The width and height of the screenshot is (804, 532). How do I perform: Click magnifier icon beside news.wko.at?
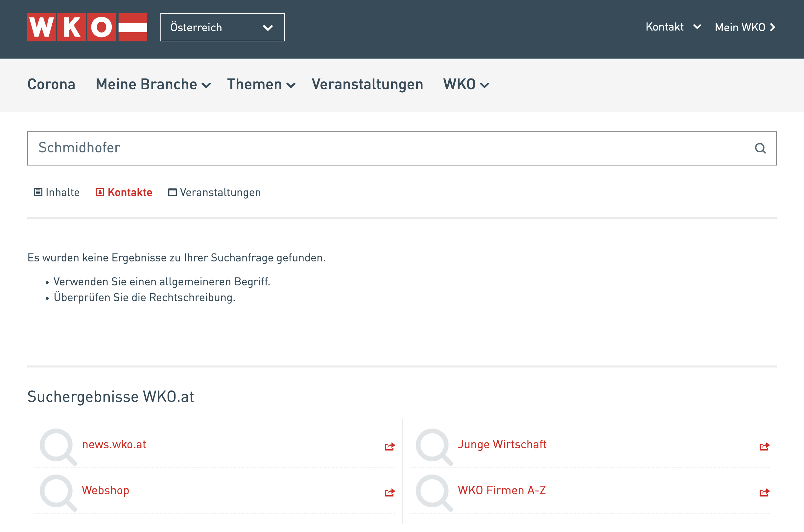point(59,447)
